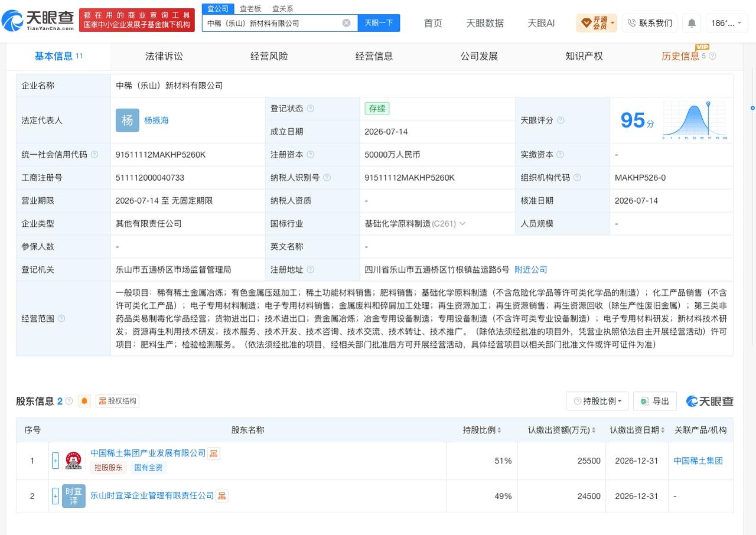Click the 中国稀土集团 shareholder logo
Image resolution: width=756 pixels, height=535 pixels.
pyautogui.click(x=74, y=461)
